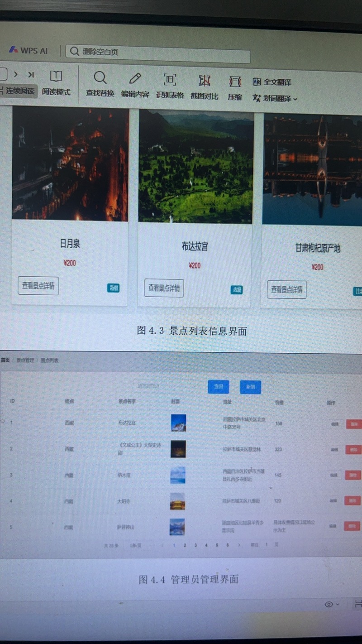Screen dimensions: 362x644
Task: Click the 大昭寺 row cover thumbnail
Action: [177, 501]
